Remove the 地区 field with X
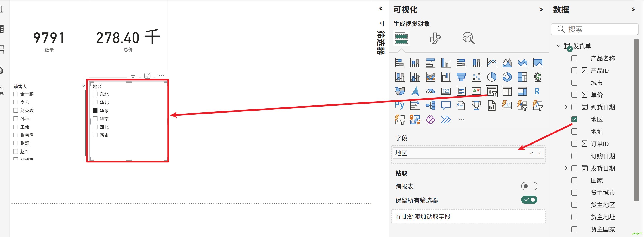644x237 pixels. tap(539, 153)
